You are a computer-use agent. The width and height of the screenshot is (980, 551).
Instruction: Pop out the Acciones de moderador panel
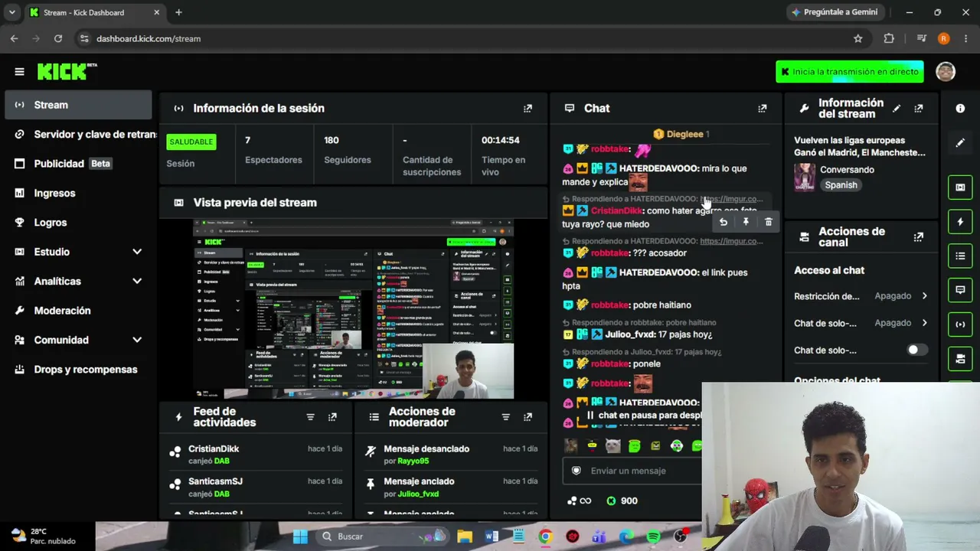[528, 417]
